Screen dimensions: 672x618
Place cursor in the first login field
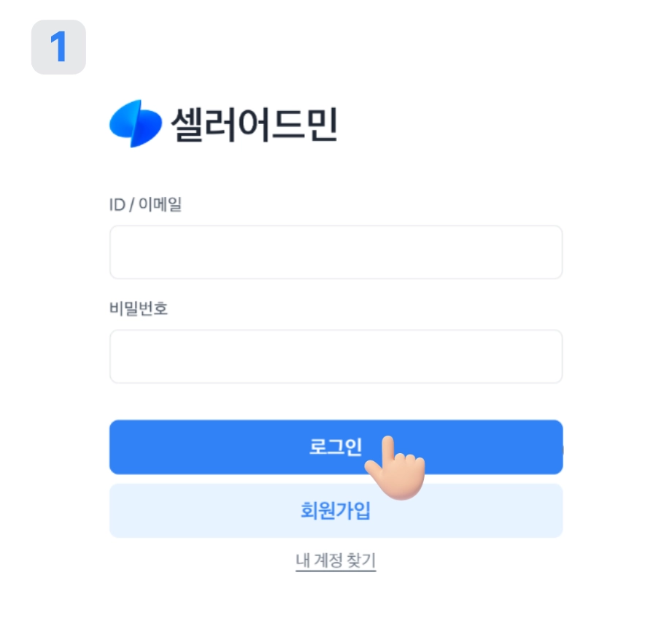[x=336, y=252]
